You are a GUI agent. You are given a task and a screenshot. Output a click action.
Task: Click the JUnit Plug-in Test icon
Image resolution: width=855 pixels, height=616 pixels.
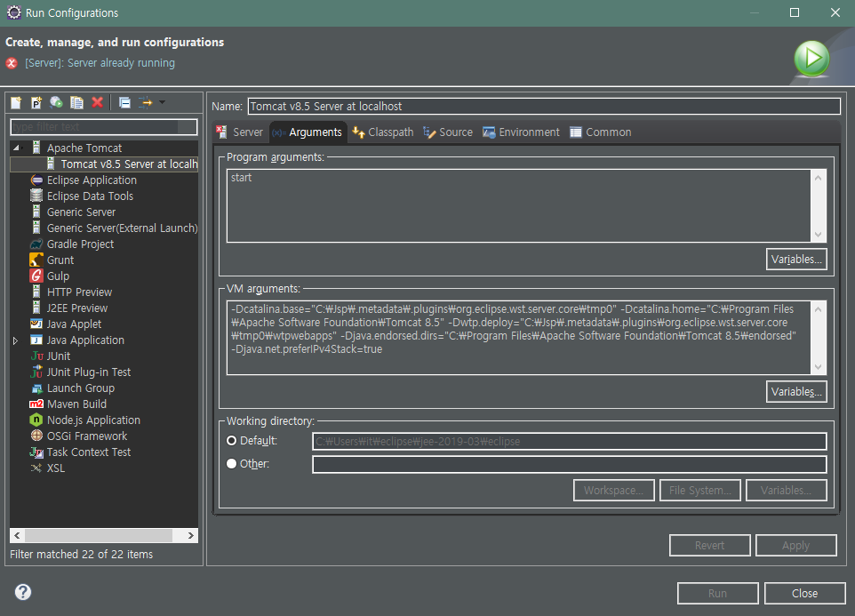click(36, 372)
